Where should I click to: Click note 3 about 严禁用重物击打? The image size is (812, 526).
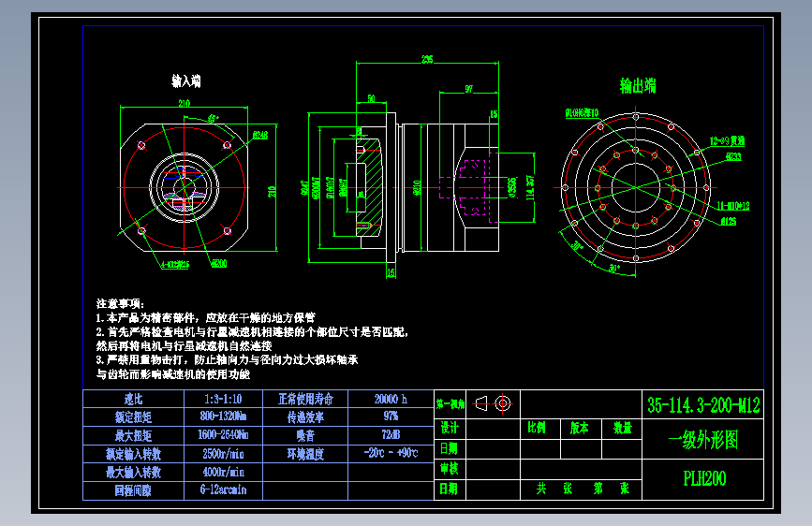(x=227, y=367)
